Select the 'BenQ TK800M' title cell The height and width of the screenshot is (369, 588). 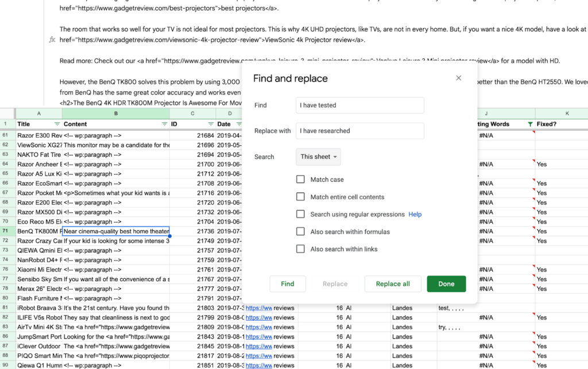(x=39, y=231)
